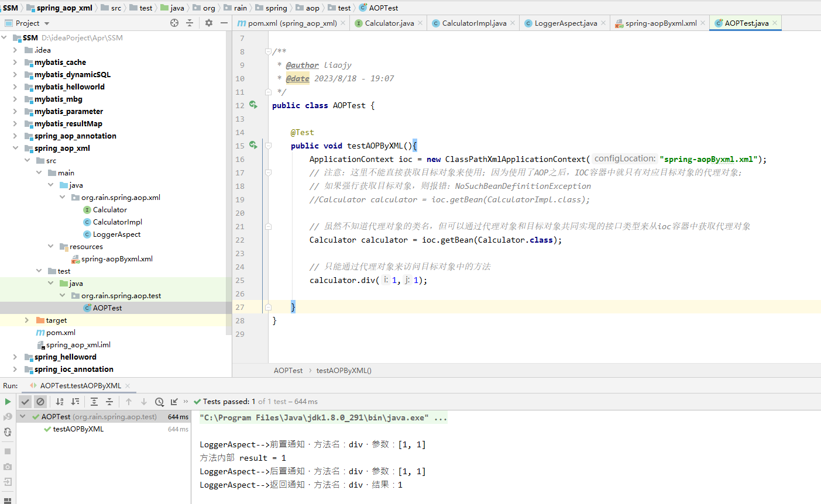Close the AOPTest.java editor tab

[x=775, y=23]
